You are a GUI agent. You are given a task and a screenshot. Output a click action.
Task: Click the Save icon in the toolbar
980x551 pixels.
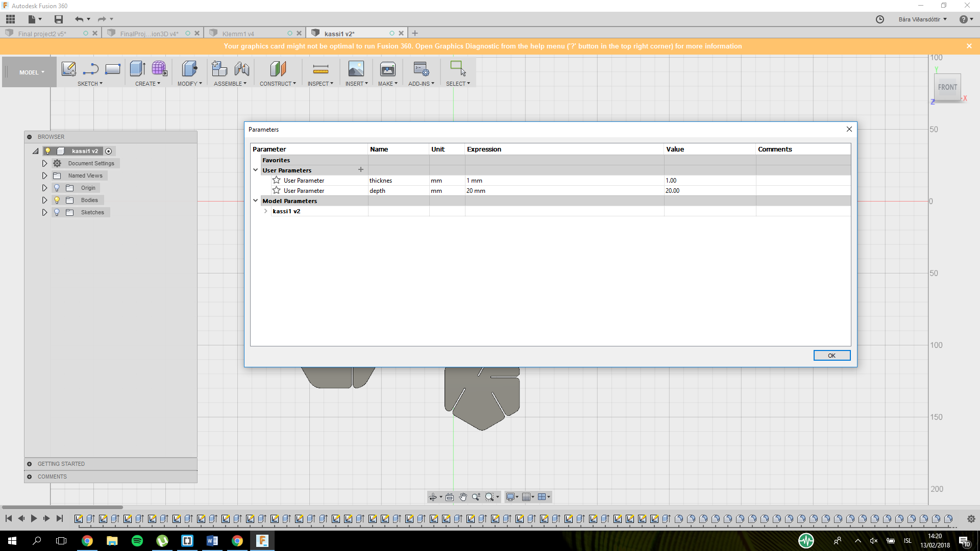coord(59,19)
